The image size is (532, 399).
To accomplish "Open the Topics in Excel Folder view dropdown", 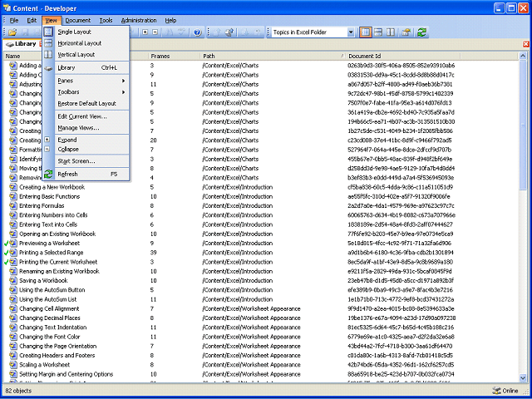I will (x=351, y=32).
